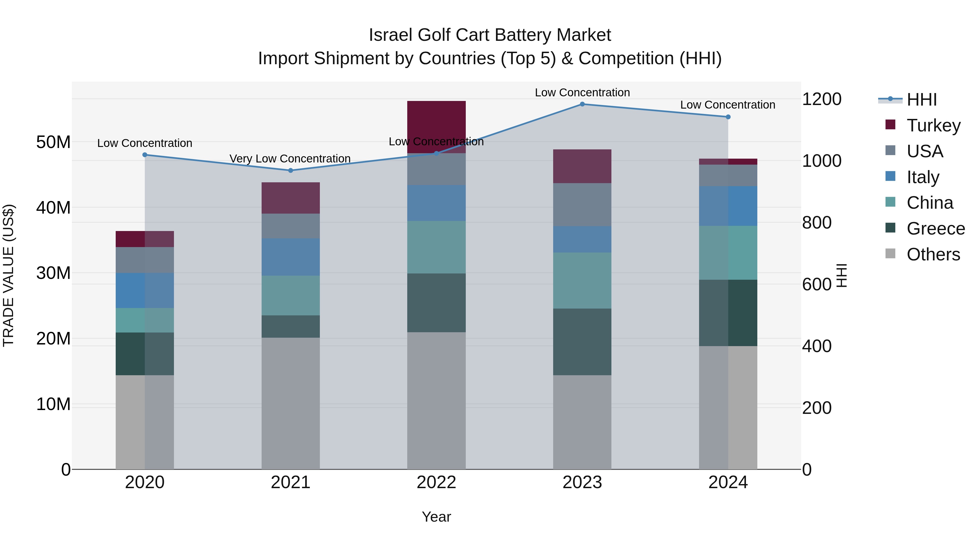Click the 'Low Concentration' label above 2020
The image size is (980, 551).
[x=145, y=143]
